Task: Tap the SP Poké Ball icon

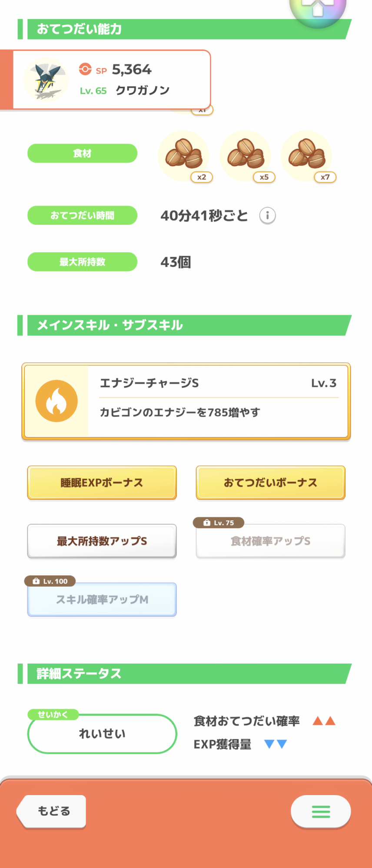Action: 85,69
